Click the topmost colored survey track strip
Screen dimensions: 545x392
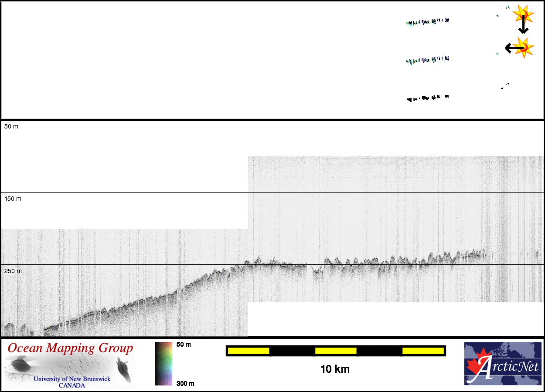427,21
